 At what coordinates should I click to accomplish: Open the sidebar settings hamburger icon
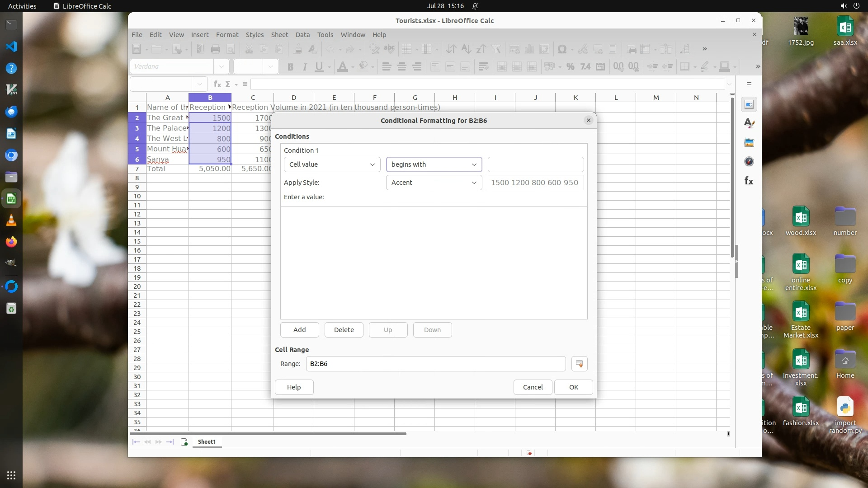[749, 84]
